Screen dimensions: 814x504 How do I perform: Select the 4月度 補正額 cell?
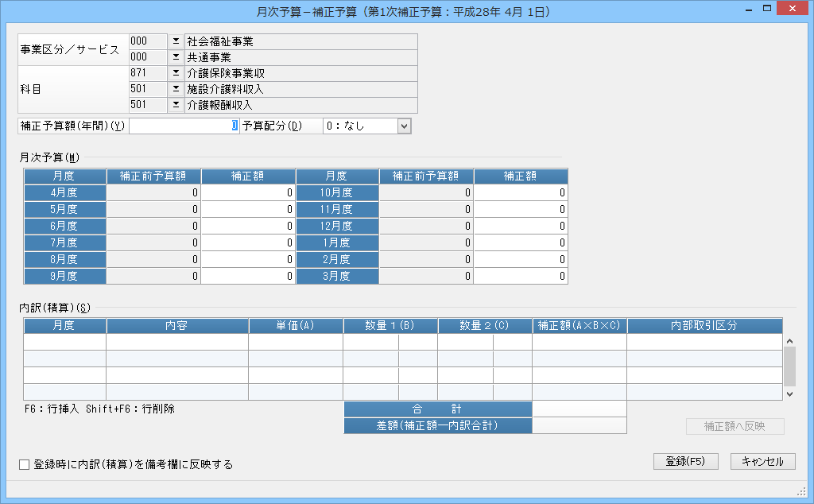[248, 192]
